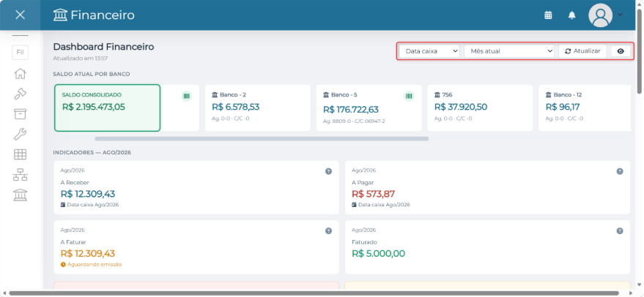
Task: Open the notifications bell
Action: click(x=571, y=15)
